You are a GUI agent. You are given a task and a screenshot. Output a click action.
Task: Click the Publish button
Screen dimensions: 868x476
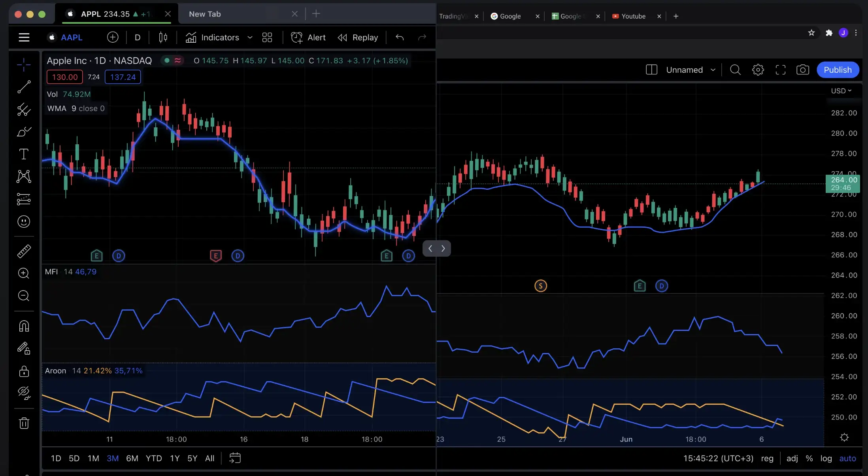point(838,70)
